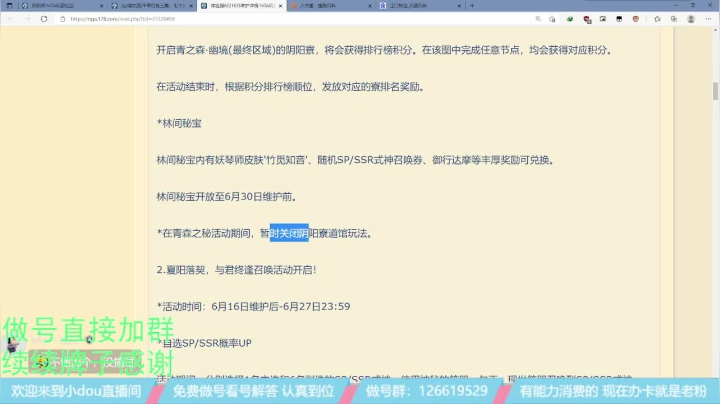Click the line 林间秘宝开放至6月30日维护前
The height and width of the screenshot is (404, 720).
[x=227, y=197]
